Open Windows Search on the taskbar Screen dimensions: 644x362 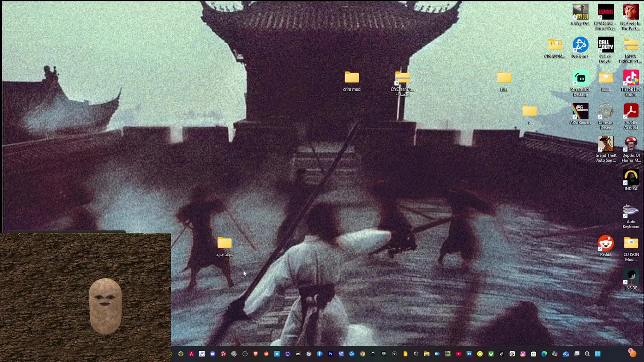click(x=587, y=354)
